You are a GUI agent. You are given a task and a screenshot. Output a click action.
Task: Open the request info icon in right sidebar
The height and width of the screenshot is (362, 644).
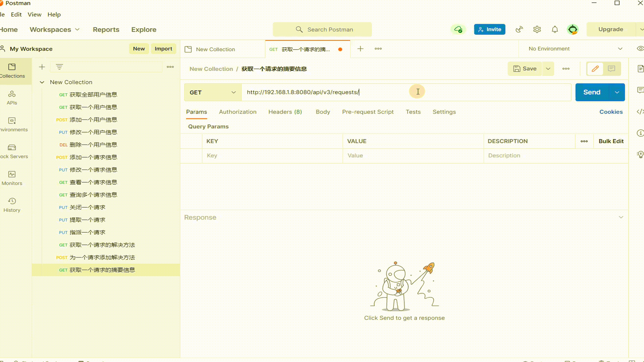tap(640, 133)
